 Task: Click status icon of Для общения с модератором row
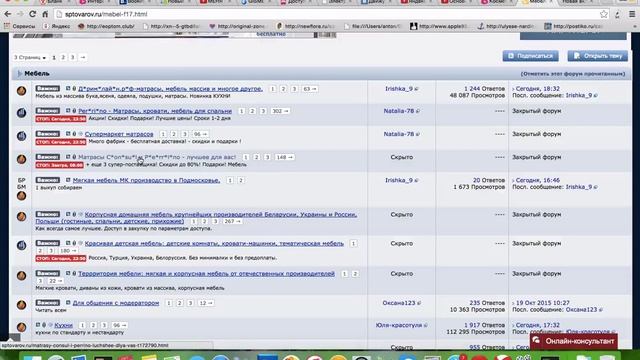click(x=22, y=305)
